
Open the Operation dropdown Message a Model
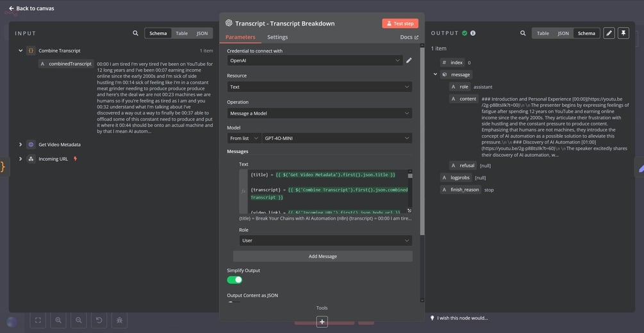[320, 113]
